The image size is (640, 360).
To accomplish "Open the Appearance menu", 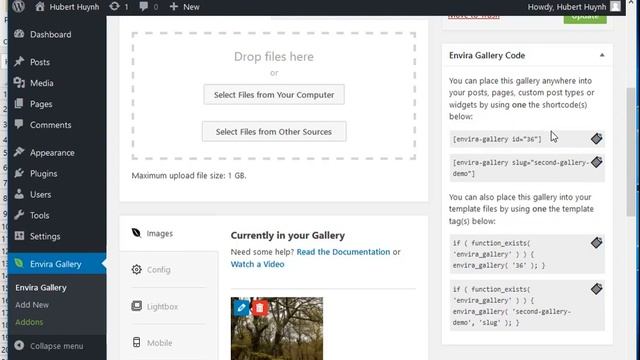I will [x=52, y=153].
